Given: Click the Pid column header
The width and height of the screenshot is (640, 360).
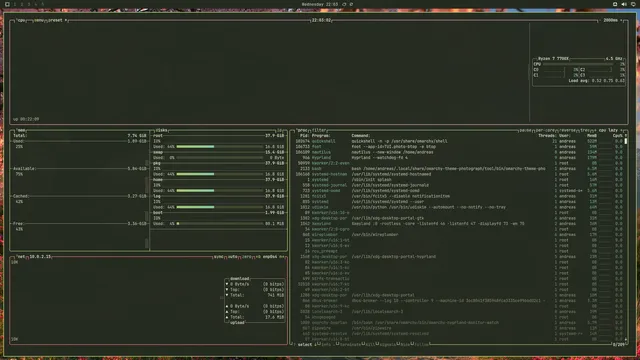Looking at the screenshot, I should pos(304,136).
